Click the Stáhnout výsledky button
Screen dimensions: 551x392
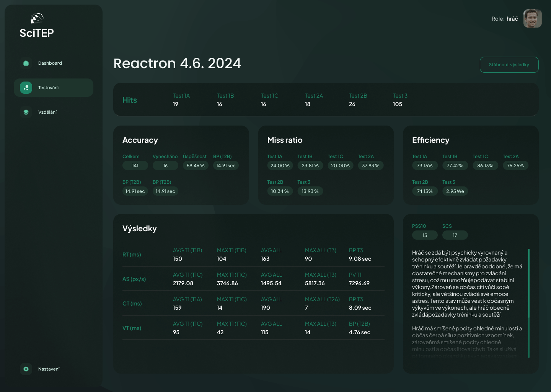coord(509,65)
